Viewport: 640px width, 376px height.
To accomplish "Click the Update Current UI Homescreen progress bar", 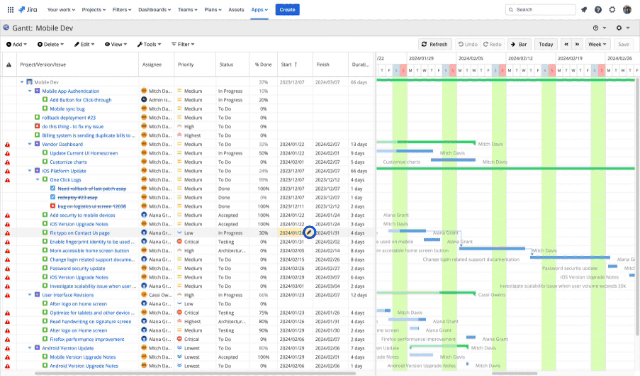I will click(x=404, y=151).
